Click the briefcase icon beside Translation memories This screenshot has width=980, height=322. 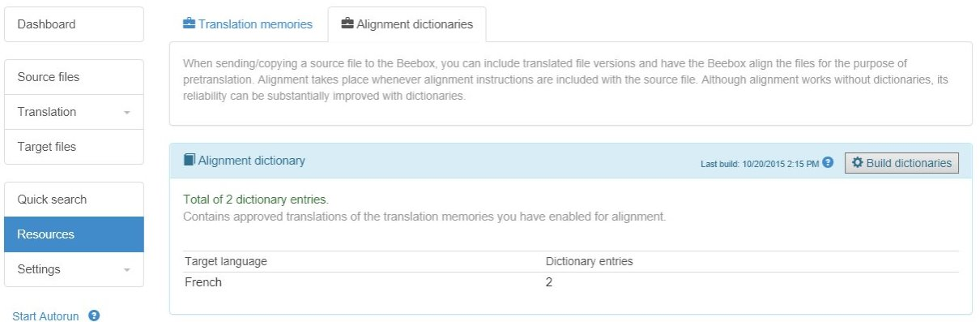[190, 24]
